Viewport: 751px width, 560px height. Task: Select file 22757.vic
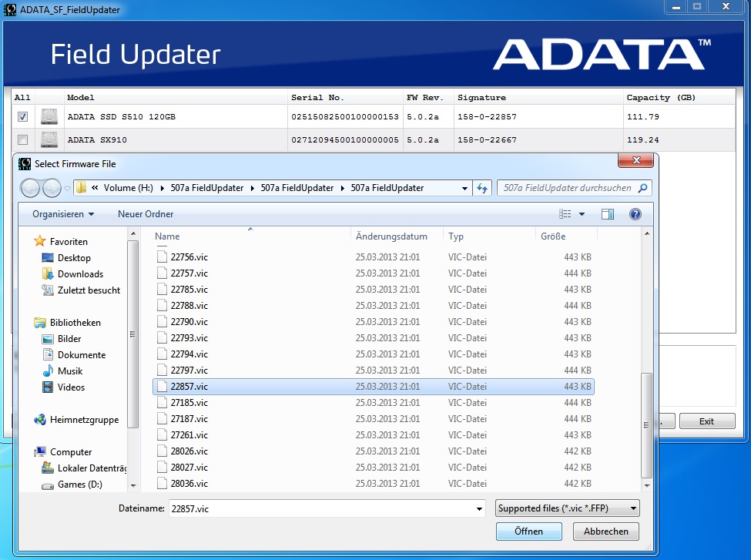tap(374, 273)
